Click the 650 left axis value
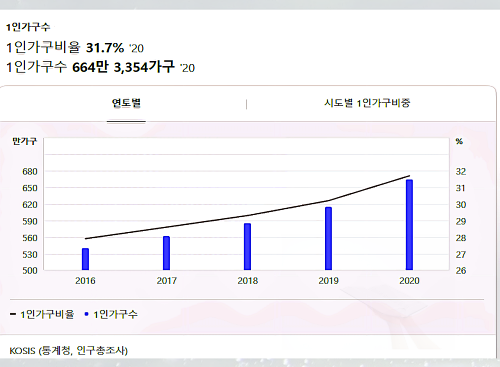The width and height of the screenshot is (500, 367). (30, 188)
